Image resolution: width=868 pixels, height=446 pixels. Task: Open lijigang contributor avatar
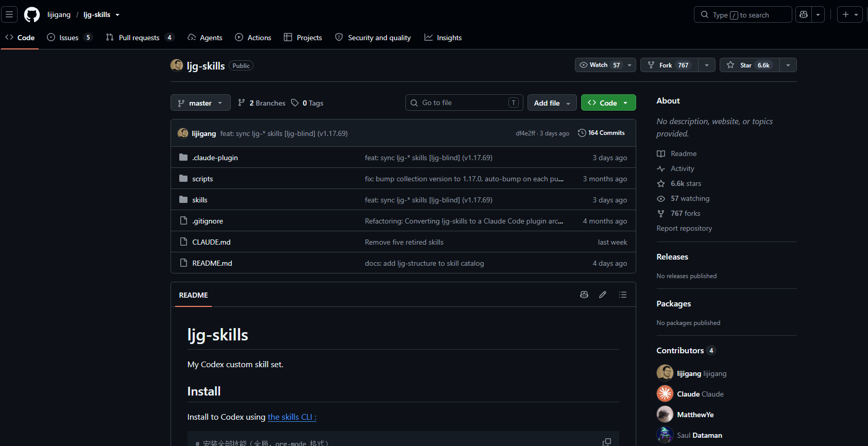pos(665,373)
